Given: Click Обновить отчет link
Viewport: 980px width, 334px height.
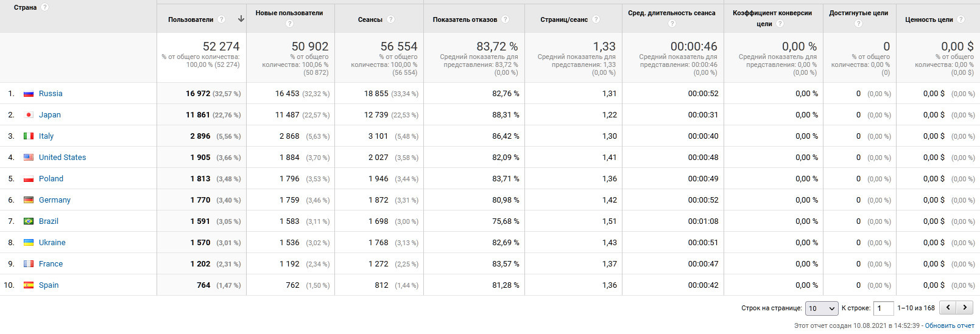Looking at the screenshot, I should 950,326.
